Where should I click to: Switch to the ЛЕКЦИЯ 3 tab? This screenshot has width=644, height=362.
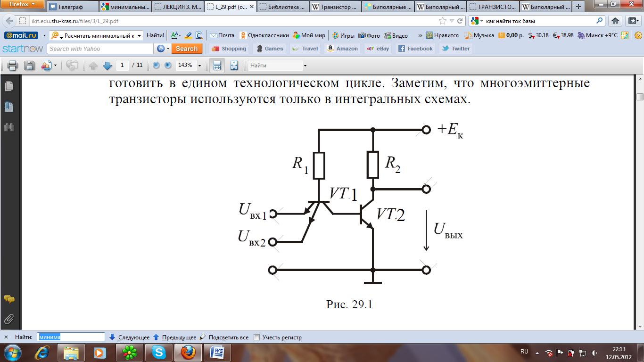point(178,7)
